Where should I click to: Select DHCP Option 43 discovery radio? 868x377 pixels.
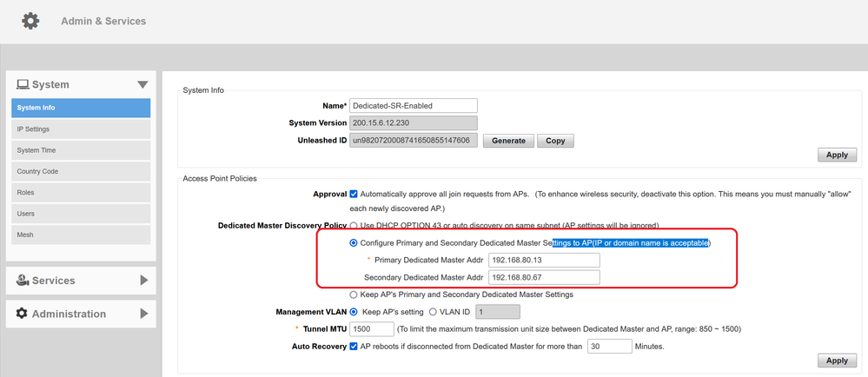click(354, 226)
